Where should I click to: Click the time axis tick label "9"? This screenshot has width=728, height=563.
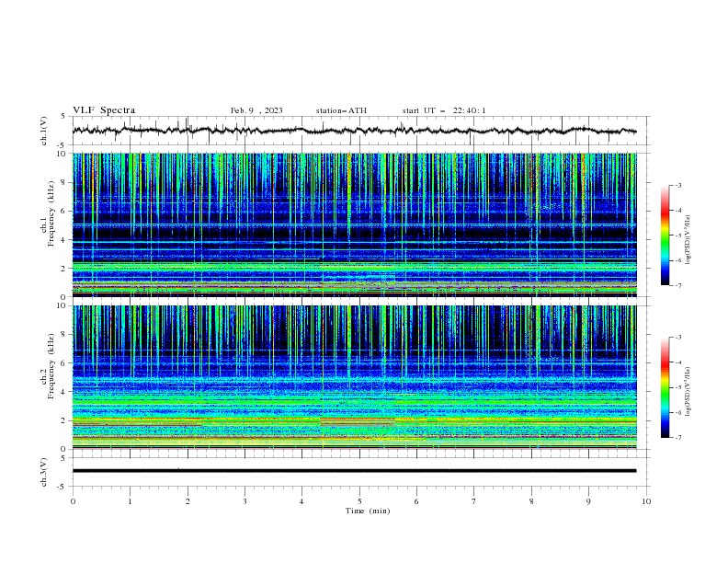(588, 501)
